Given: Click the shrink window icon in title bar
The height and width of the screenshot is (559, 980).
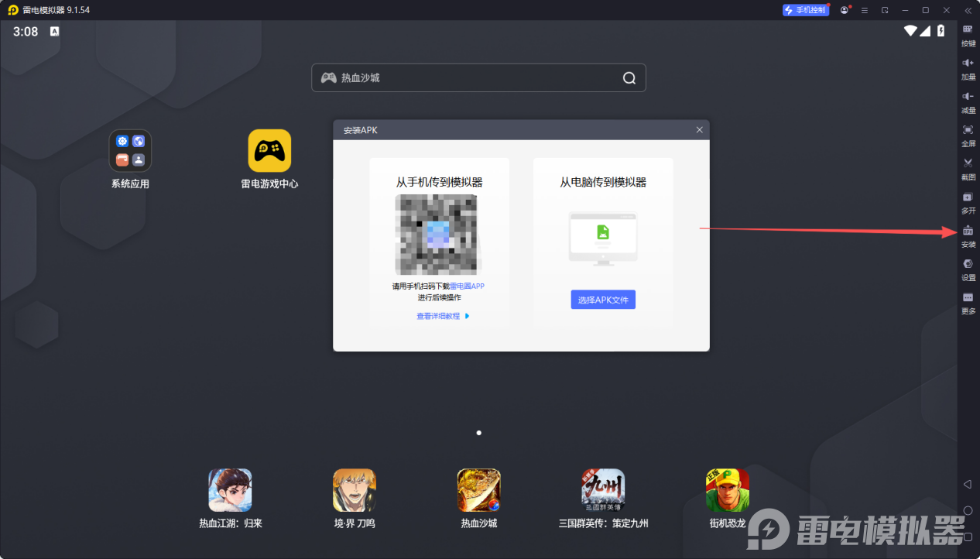Looking at the screenshot, I should [885, 10].
